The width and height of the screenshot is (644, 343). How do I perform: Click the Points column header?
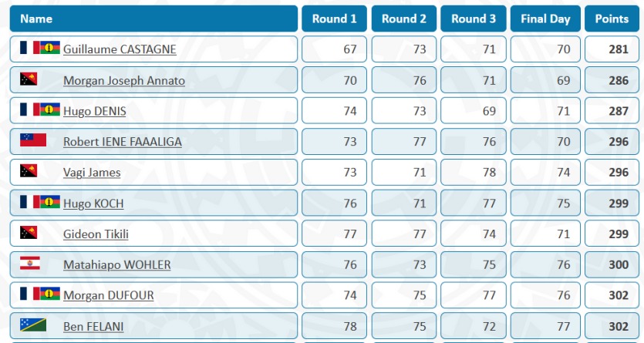point(612,18)
